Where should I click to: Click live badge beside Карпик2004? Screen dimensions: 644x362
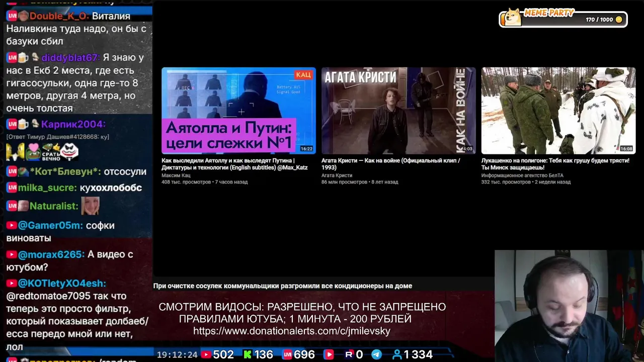click(x=12, y=124)
